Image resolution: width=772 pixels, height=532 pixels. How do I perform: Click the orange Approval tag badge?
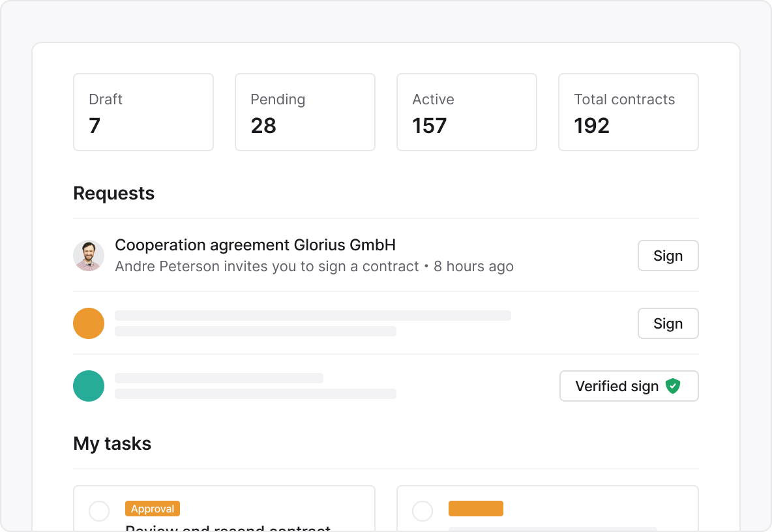153,509
